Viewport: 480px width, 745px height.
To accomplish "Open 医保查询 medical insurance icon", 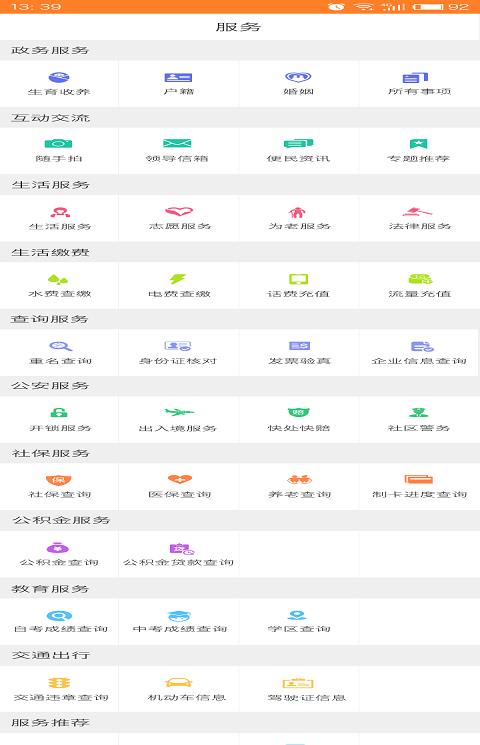I will (180, 479).
